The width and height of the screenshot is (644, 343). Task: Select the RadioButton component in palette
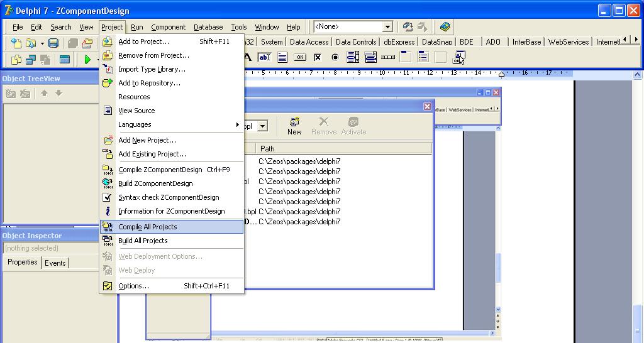pos(335,58)
